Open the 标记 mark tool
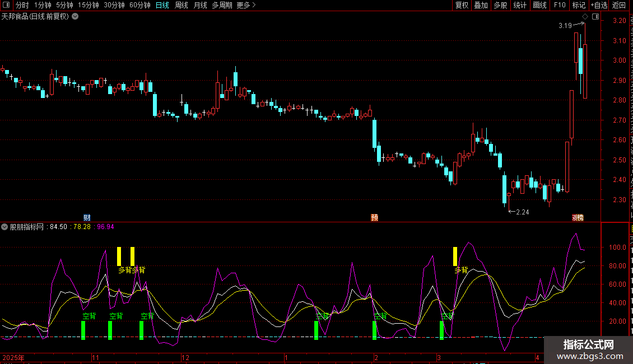This screenshot has height=364, width=633. 578,6
